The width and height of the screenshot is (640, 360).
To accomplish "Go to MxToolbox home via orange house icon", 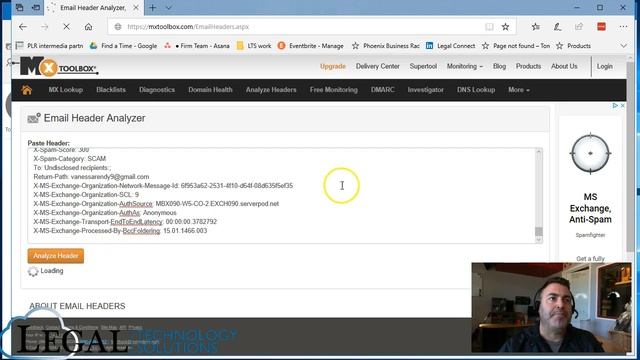I will (27, 90).
